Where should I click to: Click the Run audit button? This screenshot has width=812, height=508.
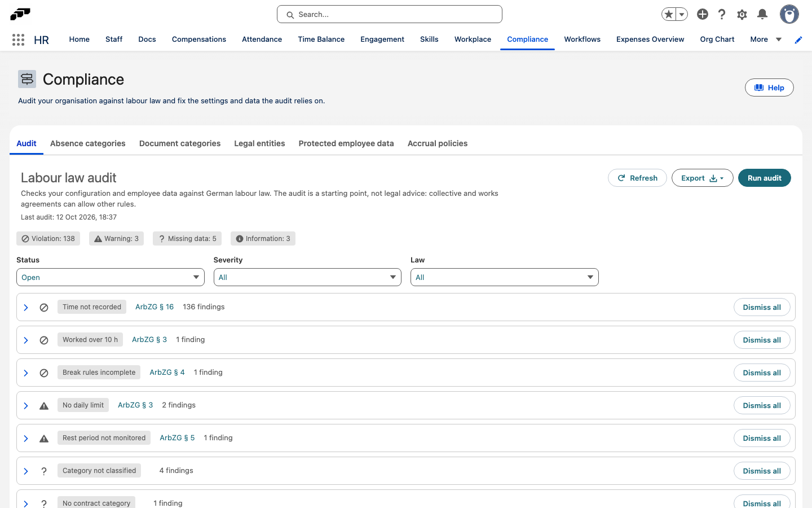pos(765,178)
